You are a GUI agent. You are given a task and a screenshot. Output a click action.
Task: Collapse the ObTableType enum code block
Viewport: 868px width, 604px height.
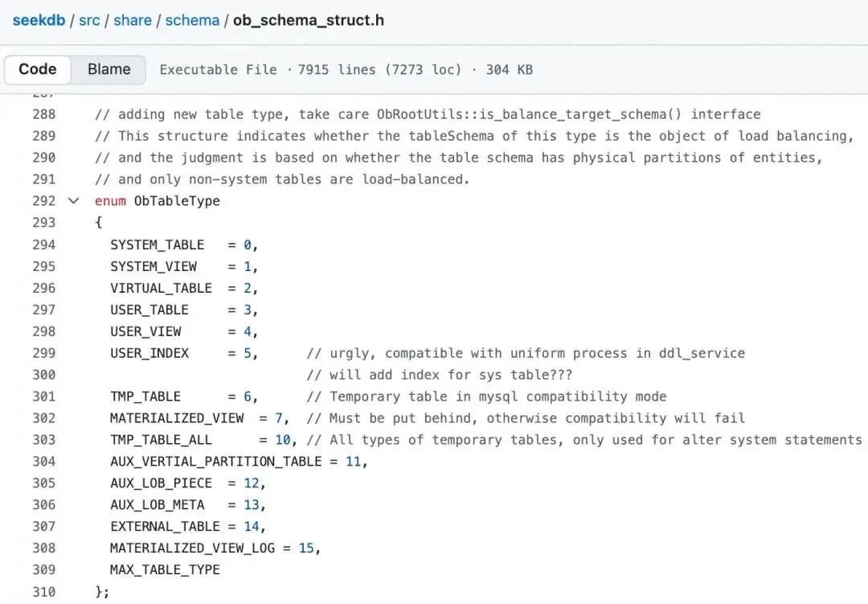tap(73, 201)
